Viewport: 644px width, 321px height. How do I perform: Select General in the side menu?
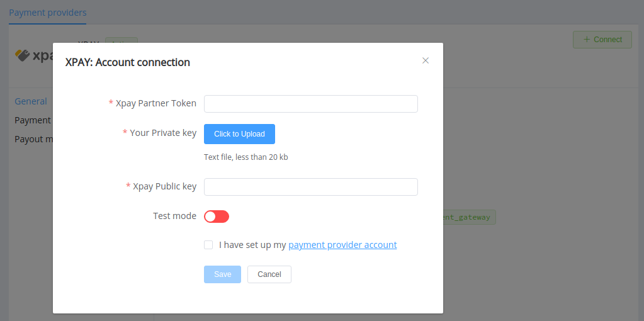click(x=31, y=101)
